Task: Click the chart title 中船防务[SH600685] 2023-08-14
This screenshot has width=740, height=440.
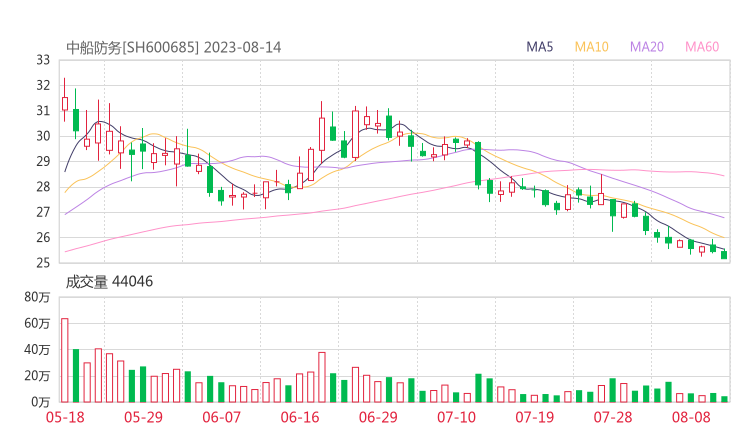Action: point(174,48)
